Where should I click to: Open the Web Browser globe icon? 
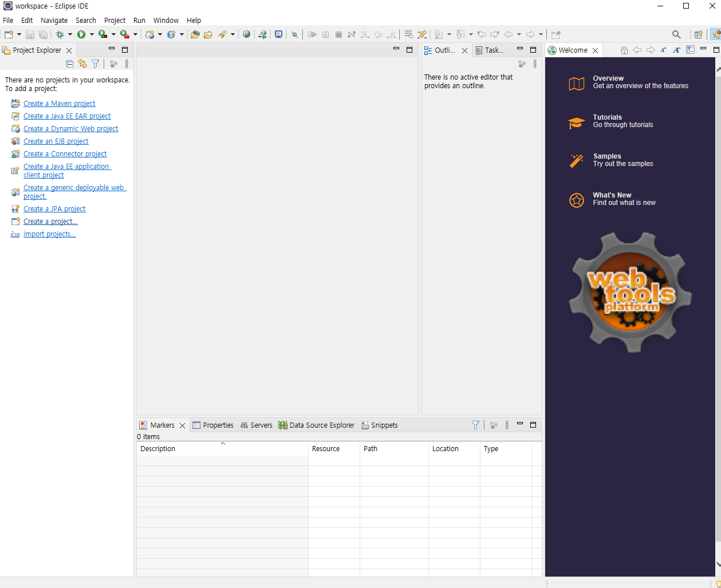click(246, 34)
